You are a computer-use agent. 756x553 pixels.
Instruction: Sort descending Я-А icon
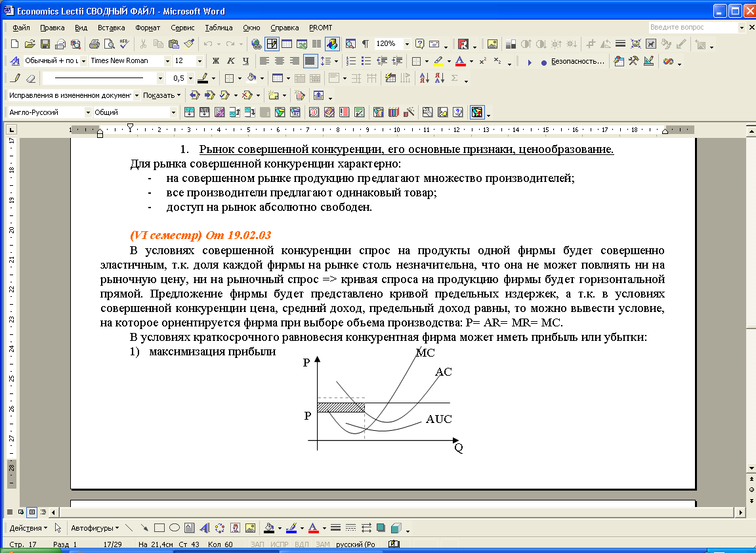(x=439, y=78)
